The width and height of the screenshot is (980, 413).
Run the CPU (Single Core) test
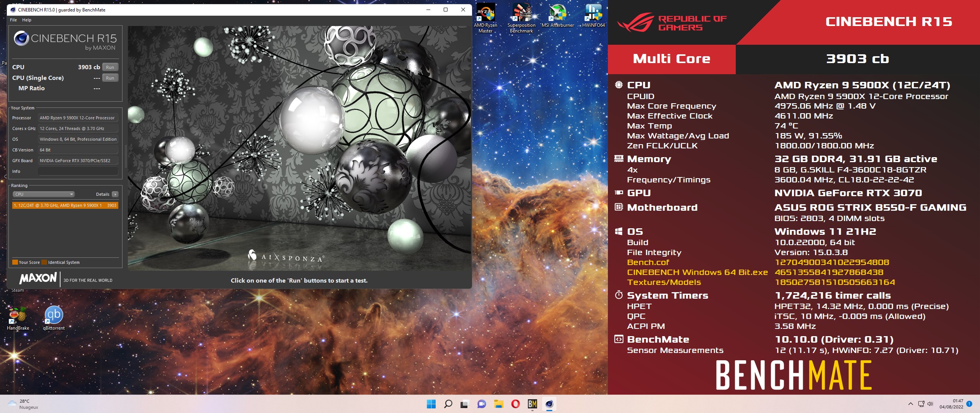coord(110,78)
